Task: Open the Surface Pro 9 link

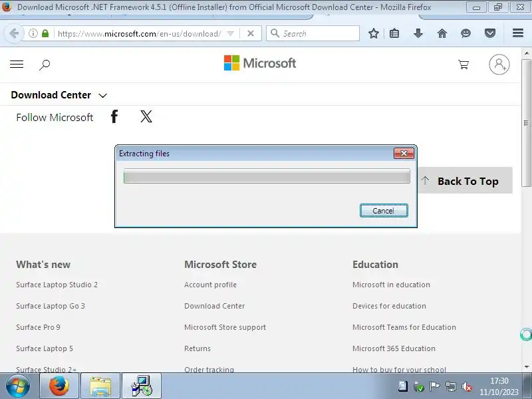Action: pyautogui.click(x=38, y=327)
